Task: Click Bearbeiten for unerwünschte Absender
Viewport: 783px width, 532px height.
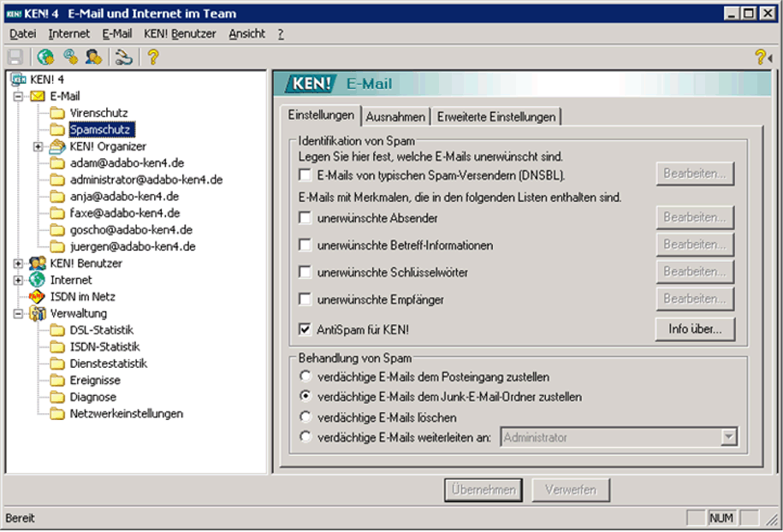Action: 695,217
